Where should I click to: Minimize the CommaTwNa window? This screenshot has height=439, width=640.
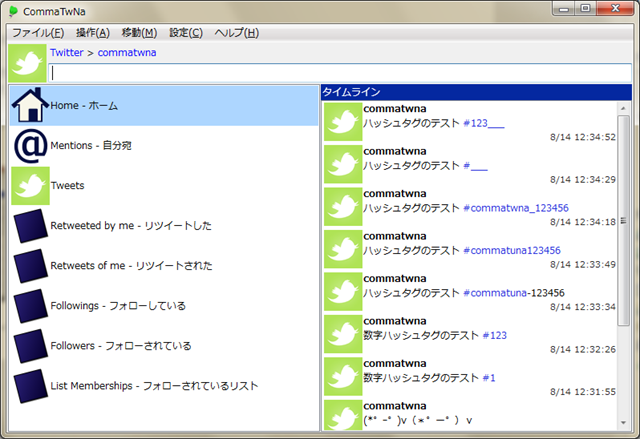point(564,9)
